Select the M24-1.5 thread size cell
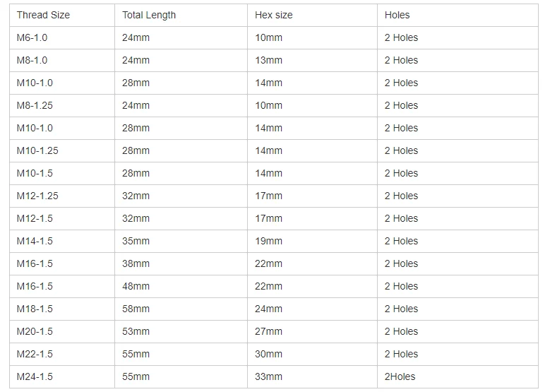 click(35, 376)
